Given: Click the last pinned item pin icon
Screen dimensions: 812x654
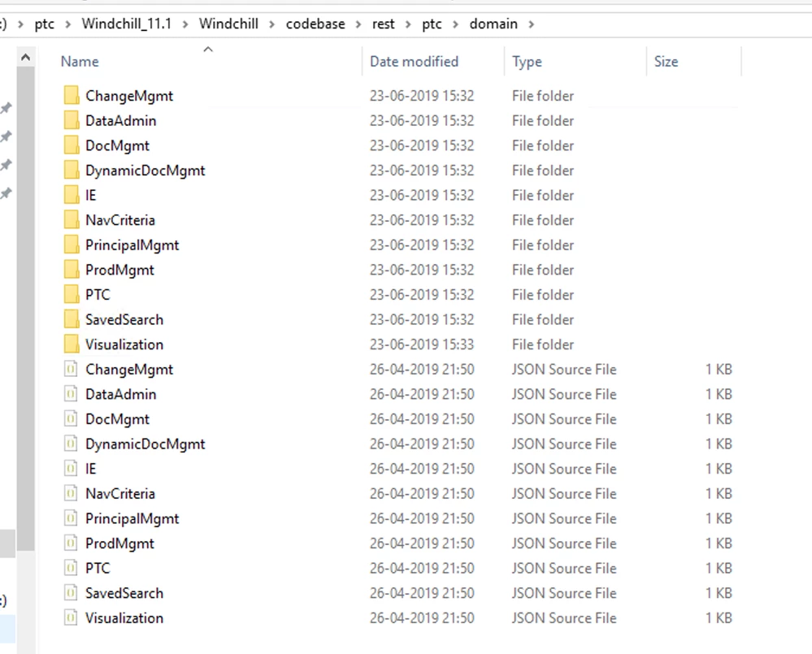Looking at the screenshot, I should (6, 193).
